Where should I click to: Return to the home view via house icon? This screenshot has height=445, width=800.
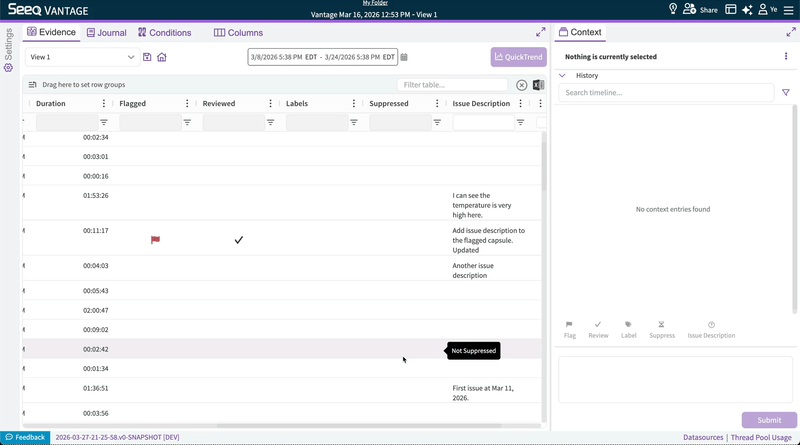[x=162, y=57]
